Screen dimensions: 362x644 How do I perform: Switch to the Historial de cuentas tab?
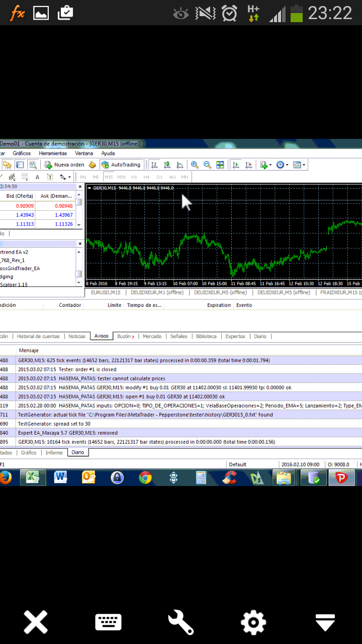(38, 336)
